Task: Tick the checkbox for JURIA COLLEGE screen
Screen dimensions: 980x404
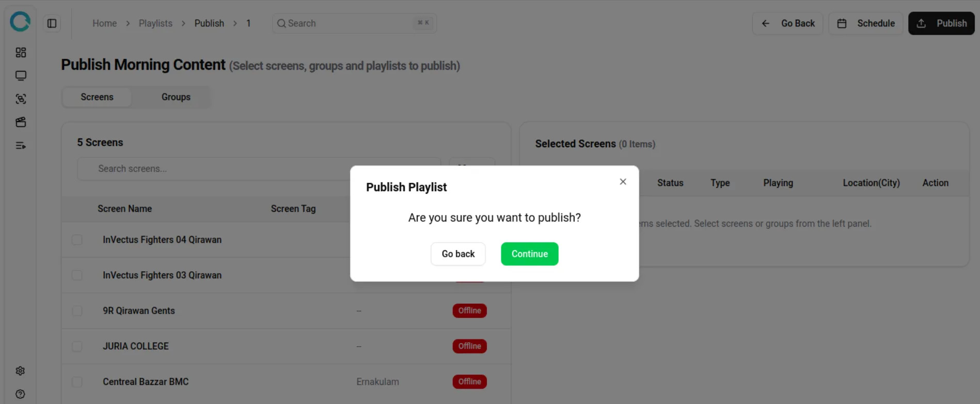Action: click(77, 346)
